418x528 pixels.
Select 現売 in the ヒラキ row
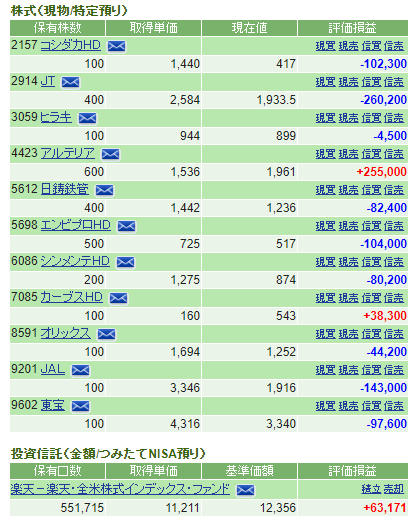pos(349,118)
